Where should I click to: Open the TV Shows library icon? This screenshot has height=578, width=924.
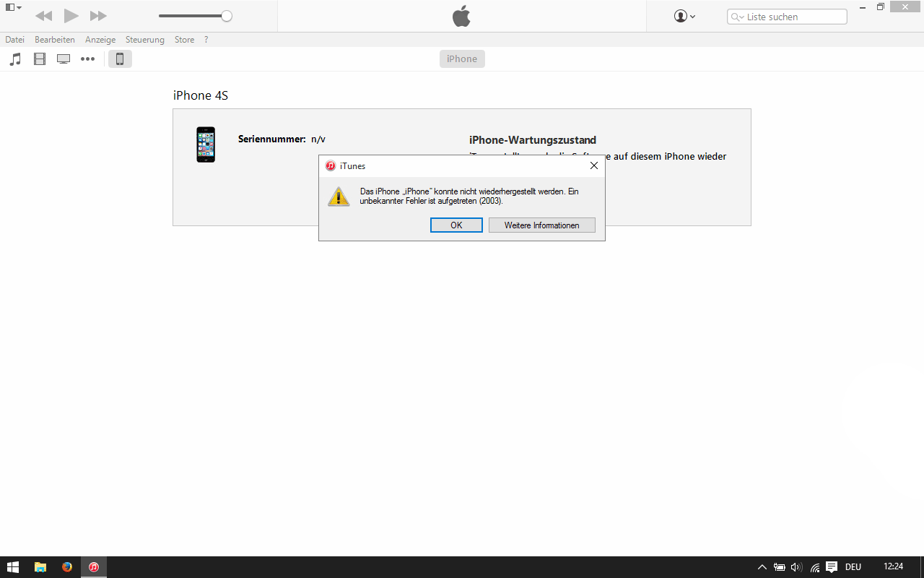64,59
